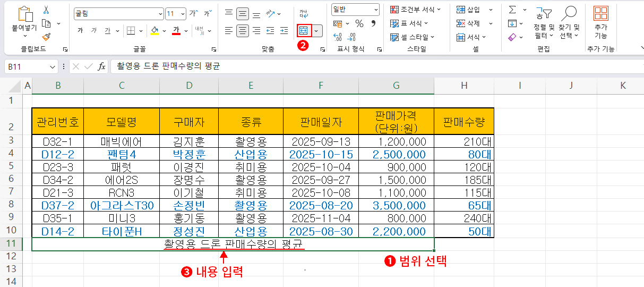Screen dimensions: 644x287
Task: Click the Fill down icon
Action: (x=512, y=23)
